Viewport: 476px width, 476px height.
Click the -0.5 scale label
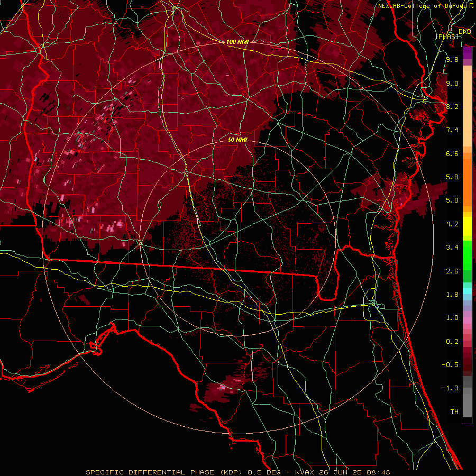(x=450, y=365)
